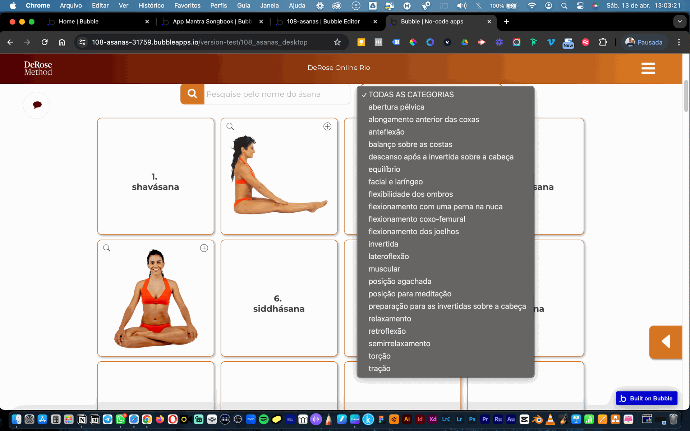Zoom the seated forward-bend pose card with the magnifier icon
This screenshot has width=690, height=431.
pos(230,126)
